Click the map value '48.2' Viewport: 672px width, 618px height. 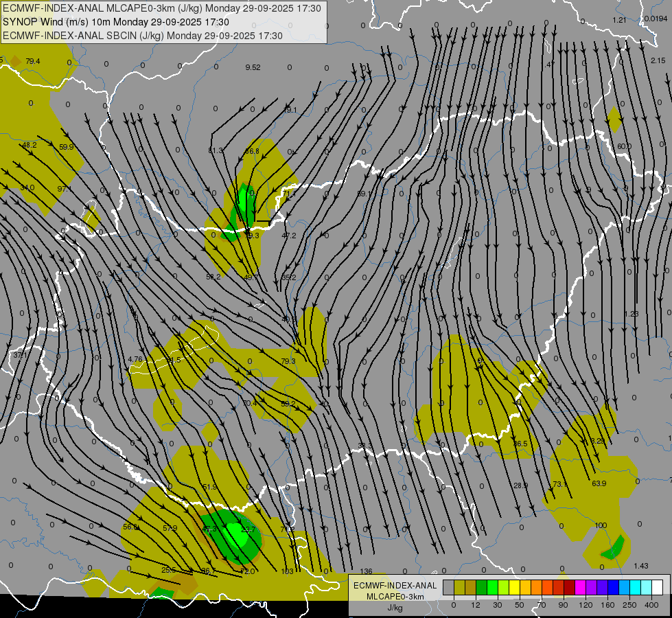click(x=30, y=145)
